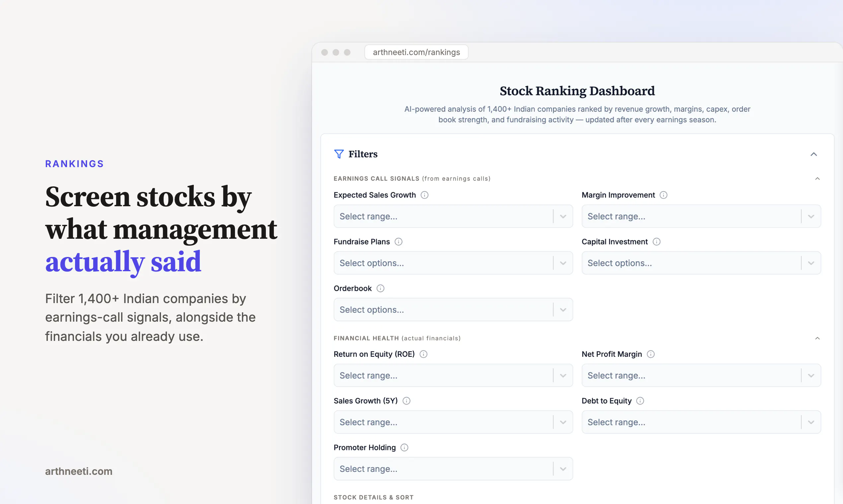Open the Orderbook options dropdown
Image resolution: width=843 pixels, height=504 pixels.
pyautogui.click(x=453, y=310)
